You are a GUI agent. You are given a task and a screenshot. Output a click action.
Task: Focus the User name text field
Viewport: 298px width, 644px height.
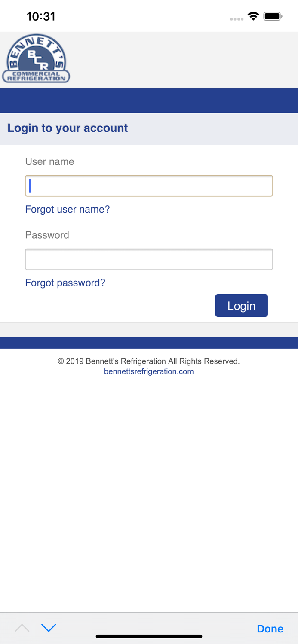[x=149, y=186]
